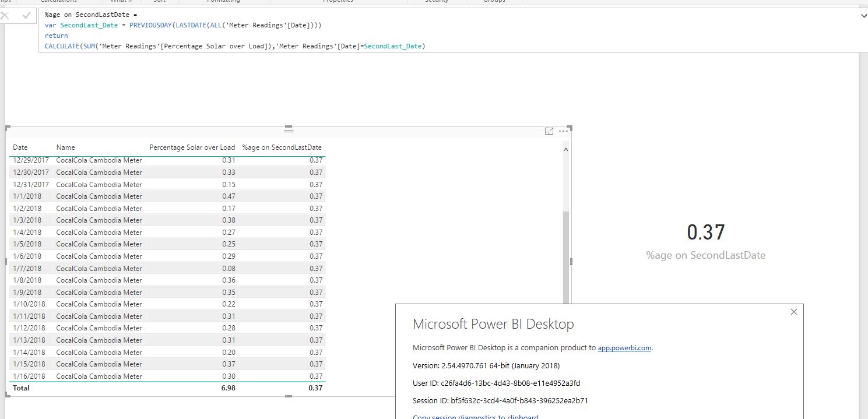
Task: Select the 1/11/2018 date cell
Action: (x=29, y=316)
